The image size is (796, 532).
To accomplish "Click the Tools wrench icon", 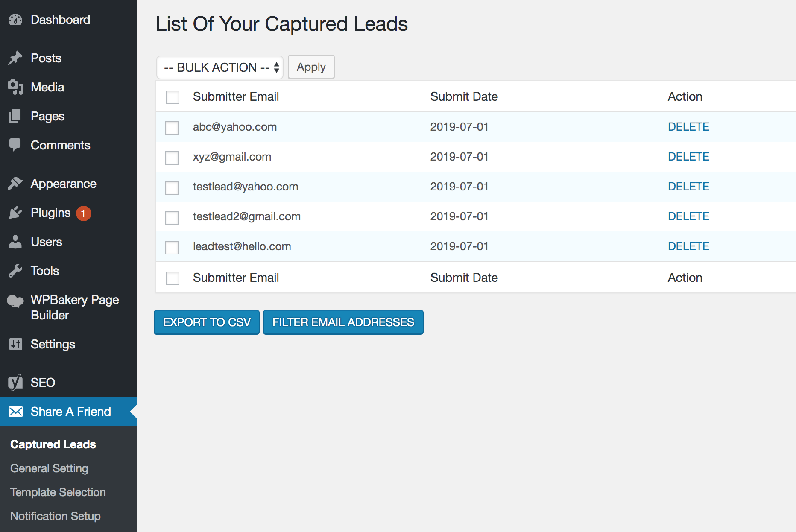I will click(15, 271).
